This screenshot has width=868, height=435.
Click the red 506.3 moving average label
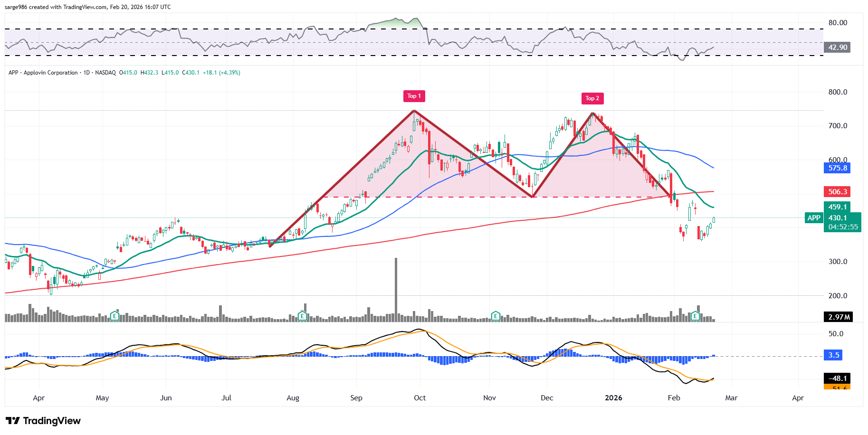(837, 192)
